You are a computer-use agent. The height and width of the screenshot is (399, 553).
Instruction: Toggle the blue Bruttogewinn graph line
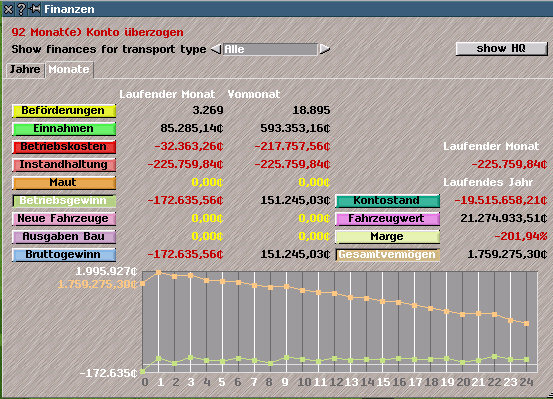click(64, 254)
